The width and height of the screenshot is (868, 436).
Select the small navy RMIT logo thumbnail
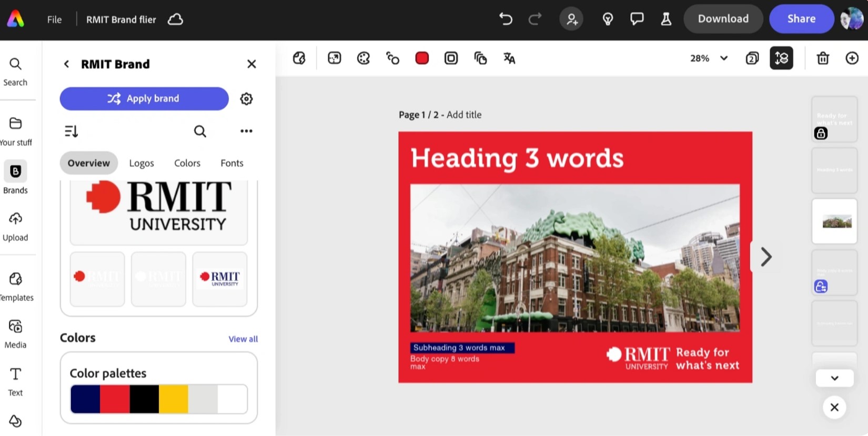click(220, 279)
